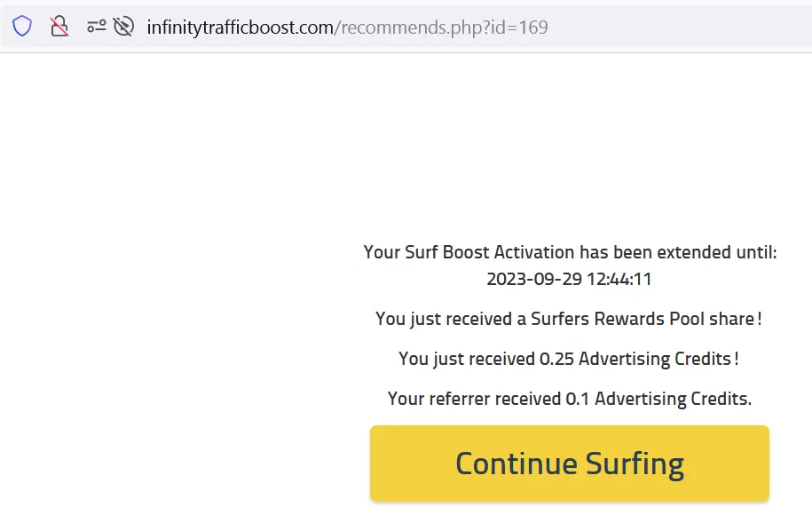Viewport: 812px width, 531px height.
Task: Click the 0.25 Advertising Credits received message
Action: click(x=569, y=359)
